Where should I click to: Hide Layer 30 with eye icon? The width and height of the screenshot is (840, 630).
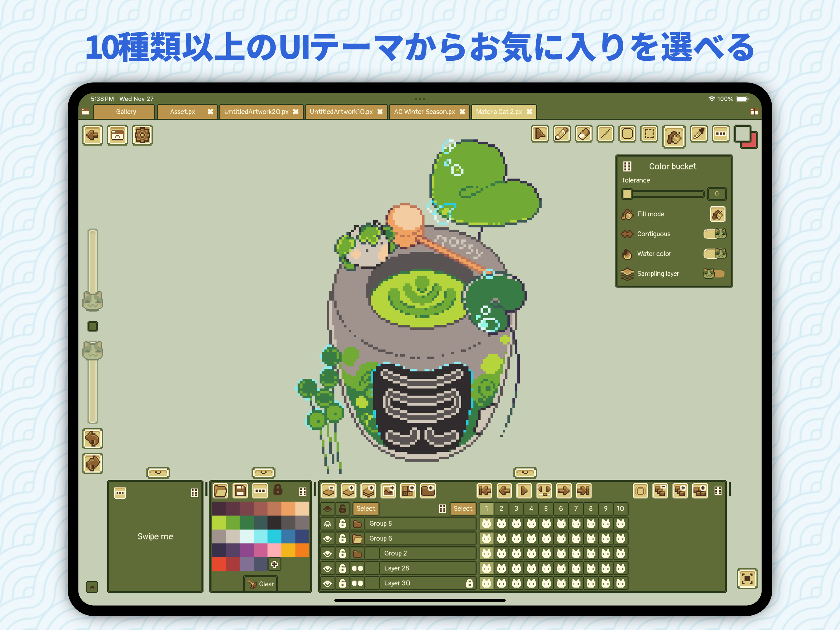(327, 583)
